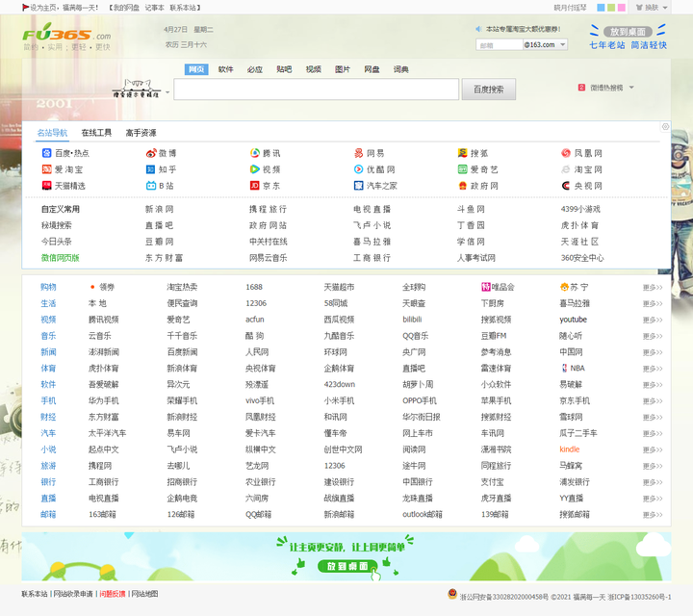Click the green 放到桌面 banner button
The image size is (693, 616).
[347, 566]
